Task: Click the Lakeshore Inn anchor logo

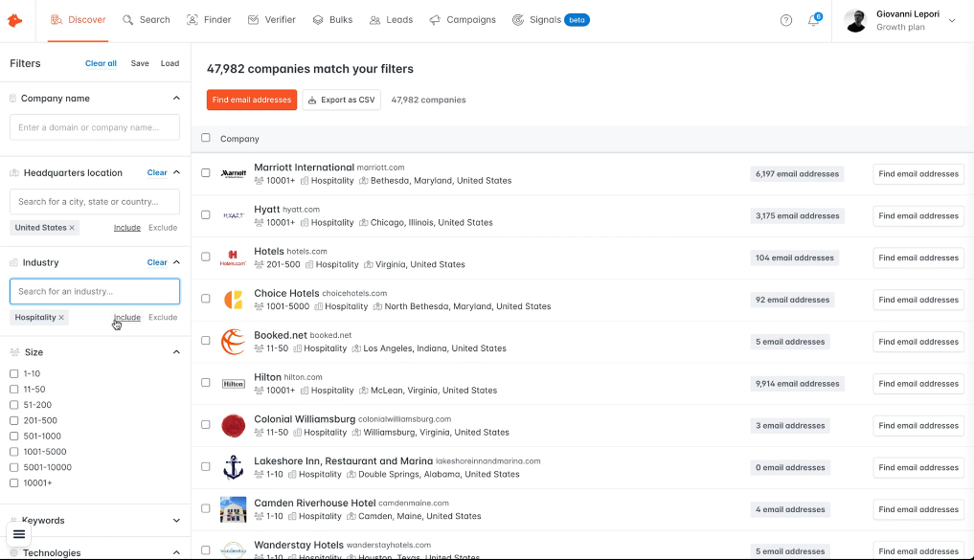Action: (233, 467)
